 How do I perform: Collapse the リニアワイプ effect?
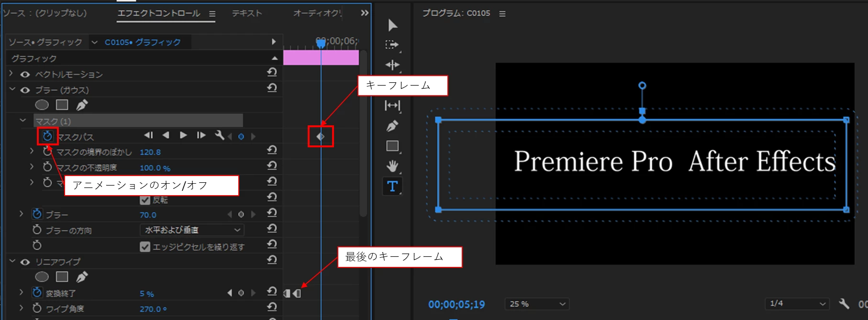pyautogui.click(x=12, y=261)
